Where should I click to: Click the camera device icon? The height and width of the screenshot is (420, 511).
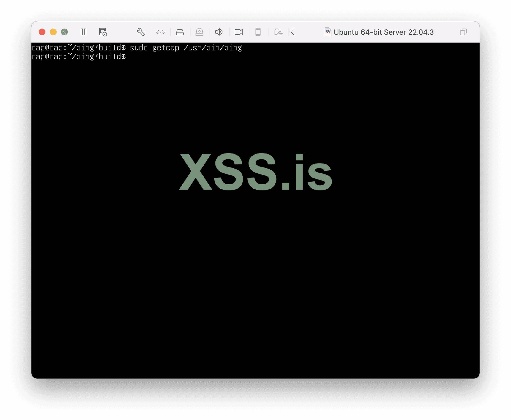(239, 32)
